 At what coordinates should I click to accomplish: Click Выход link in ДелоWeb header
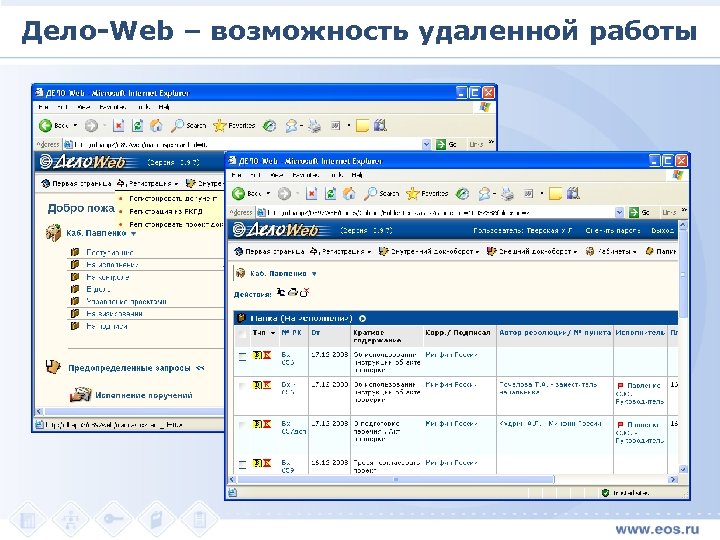663,231
